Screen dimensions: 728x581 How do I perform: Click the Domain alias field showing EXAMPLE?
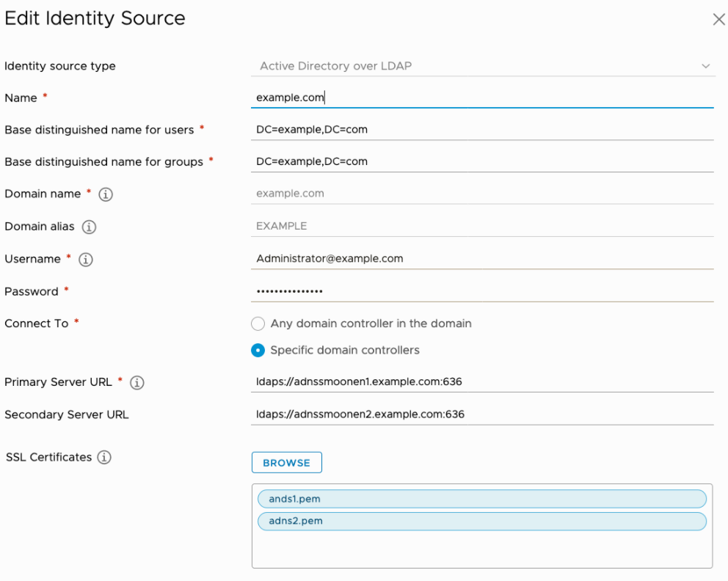[x=481, y=226]
